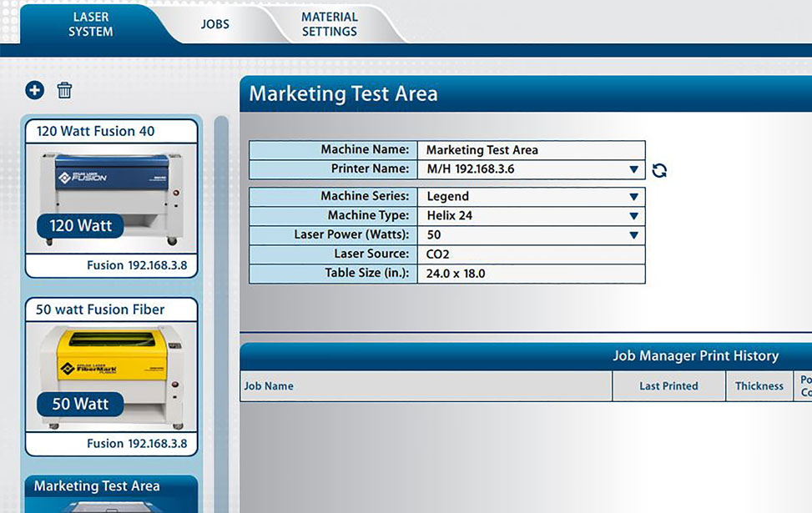
Task: Refresh the printer list icon
Action: (x=659, y=170)
